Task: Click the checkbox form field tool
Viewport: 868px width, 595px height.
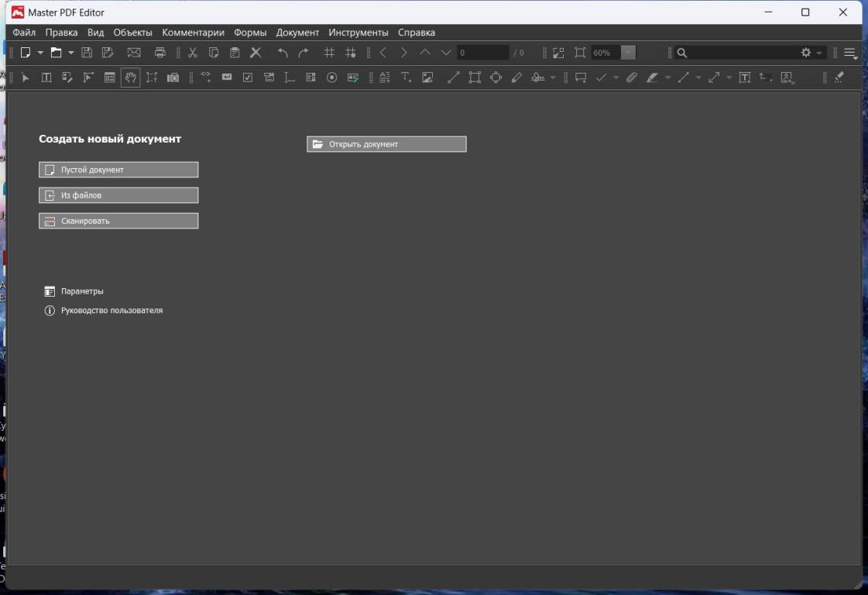Action: (248, 77)
